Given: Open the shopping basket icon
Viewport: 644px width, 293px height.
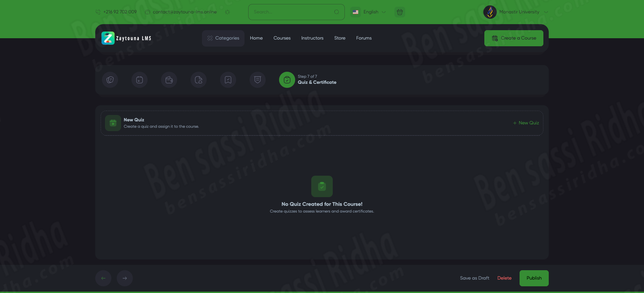Looking at the screenshot, I should pyautogui.click(x=399, y=12).
